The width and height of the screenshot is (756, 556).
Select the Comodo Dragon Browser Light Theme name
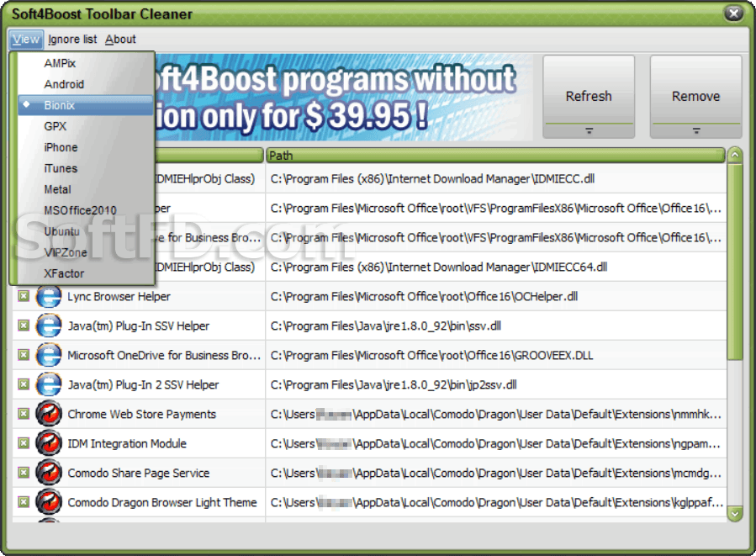tap(162, 502)
